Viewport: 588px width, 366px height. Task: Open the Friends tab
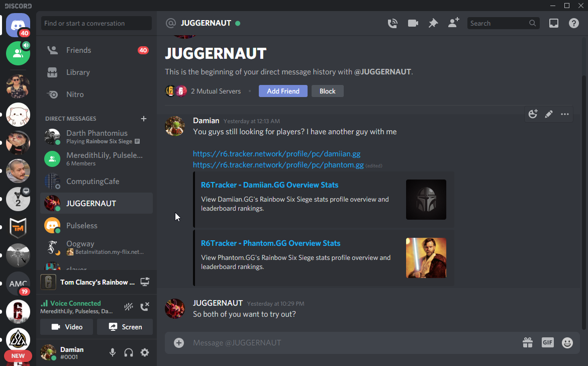(x=78, y=50)
